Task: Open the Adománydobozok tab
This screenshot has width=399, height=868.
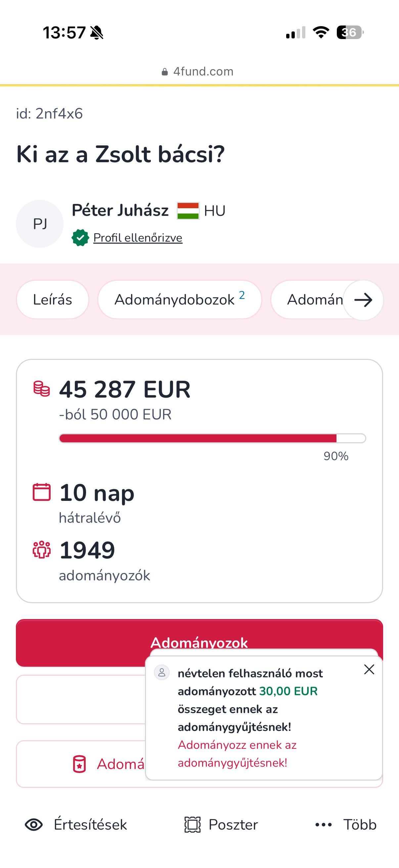Action: click(179, 300)
